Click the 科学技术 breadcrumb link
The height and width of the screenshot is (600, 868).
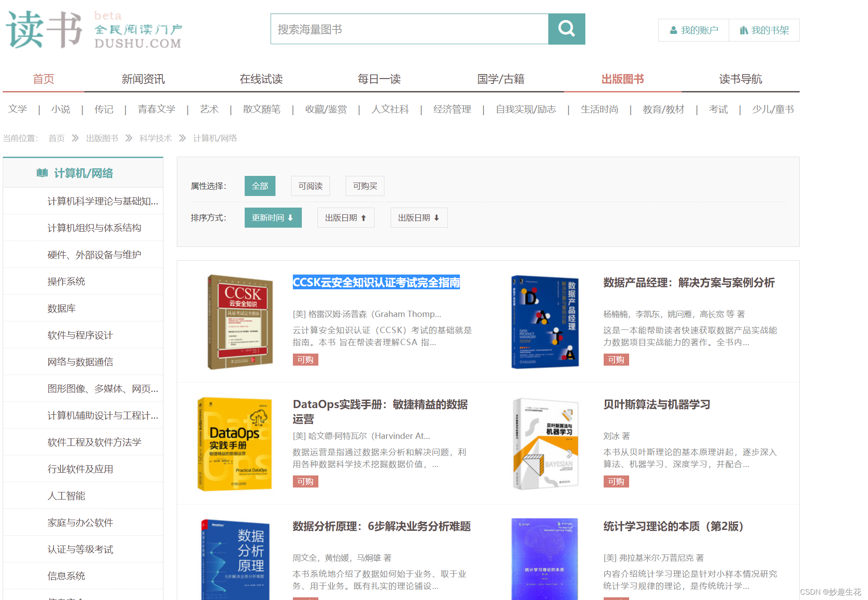click(155, 138)
